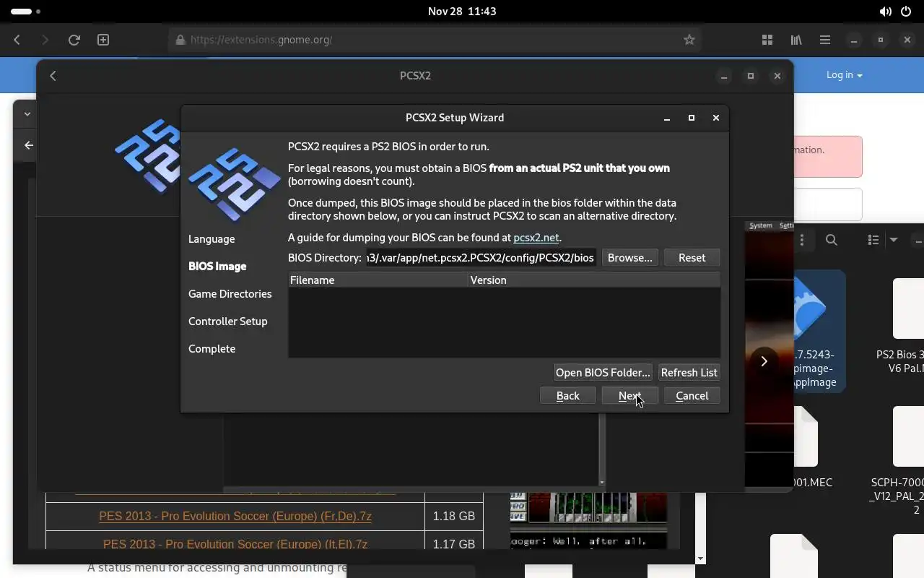The image size is (924, 578).
Task: Click browser forward navigation arrow
Action: tap(45, 40)
